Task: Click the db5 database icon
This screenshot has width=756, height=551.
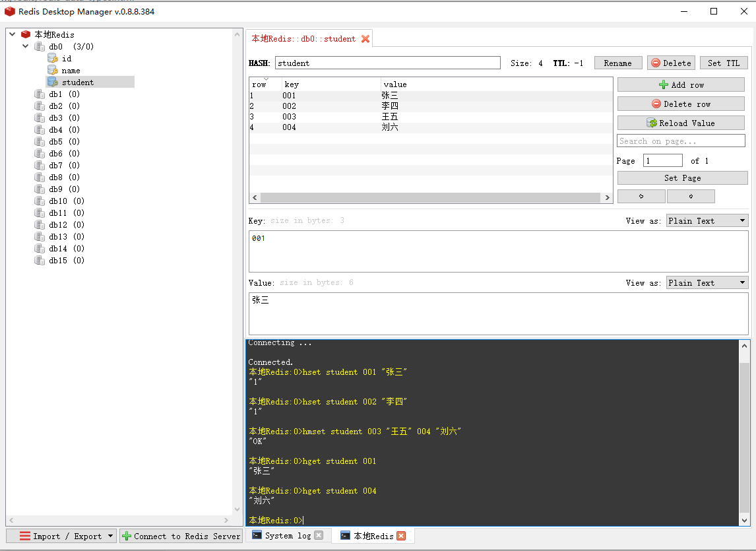Action: (x=40, y=141)
